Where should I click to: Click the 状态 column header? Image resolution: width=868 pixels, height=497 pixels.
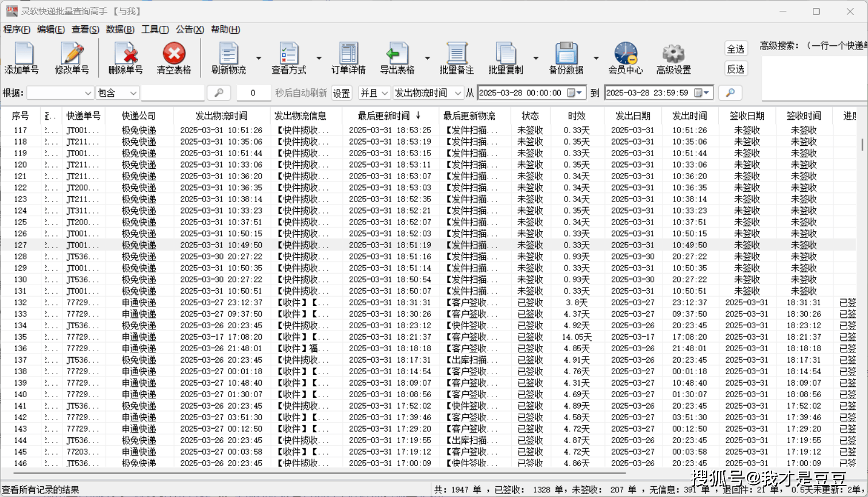coord(530,116)
